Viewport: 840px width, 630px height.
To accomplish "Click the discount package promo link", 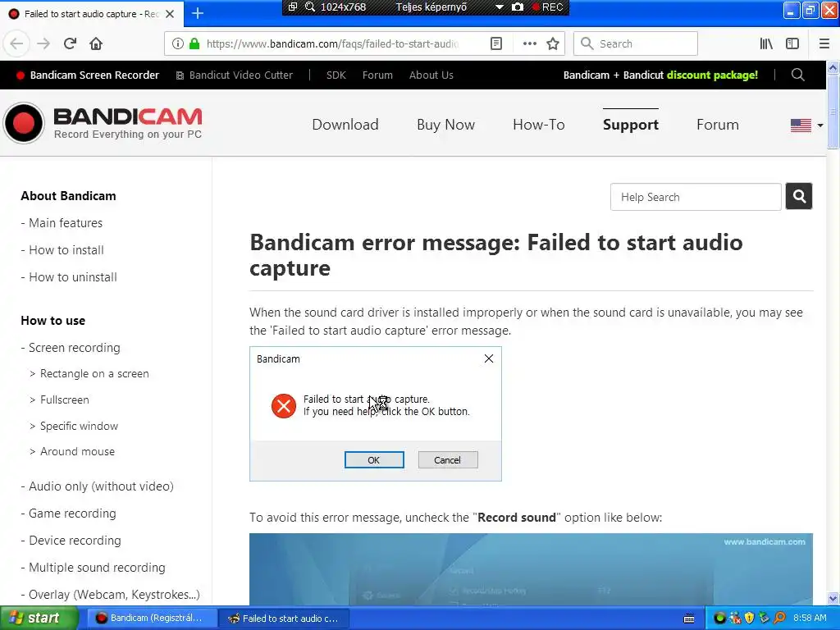I will coord(660,75).
